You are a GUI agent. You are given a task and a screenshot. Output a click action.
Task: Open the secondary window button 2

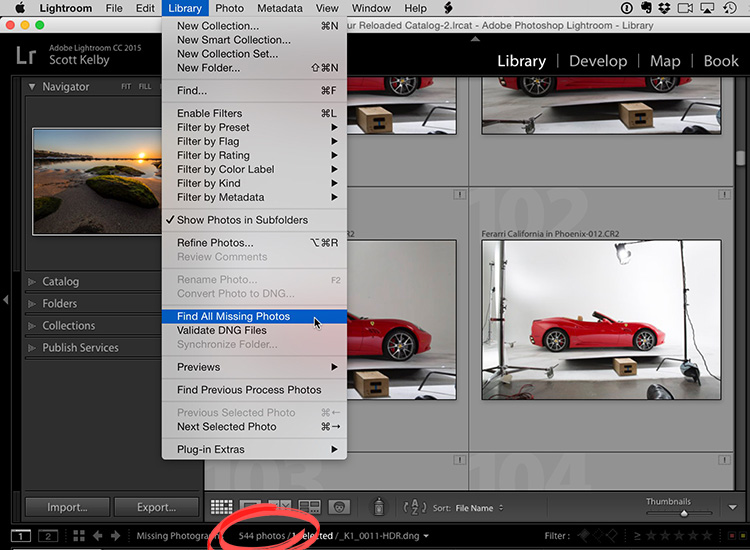point(48,536)
